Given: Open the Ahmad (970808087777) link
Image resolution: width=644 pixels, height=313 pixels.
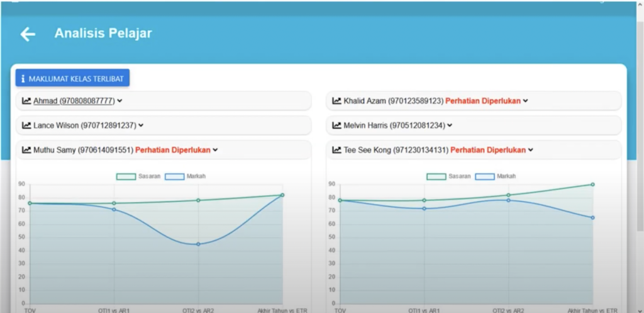Looking at the screenshot, I should [x=74, y=101].
